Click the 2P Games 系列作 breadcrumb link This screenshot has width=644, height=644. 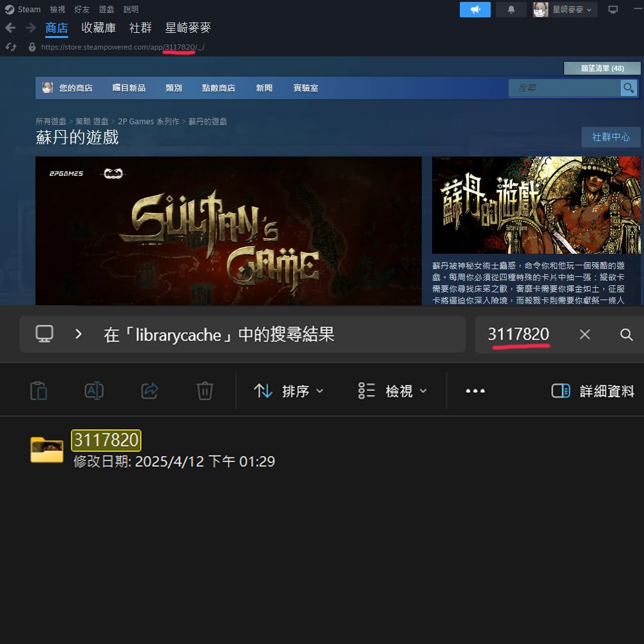coord(149,122)
